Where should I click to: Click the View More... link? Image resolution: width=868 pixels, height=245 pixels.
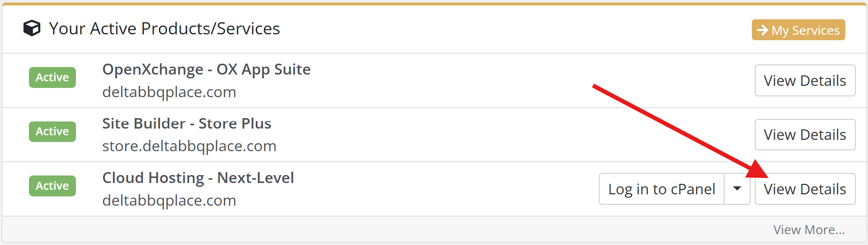(809, 230)
